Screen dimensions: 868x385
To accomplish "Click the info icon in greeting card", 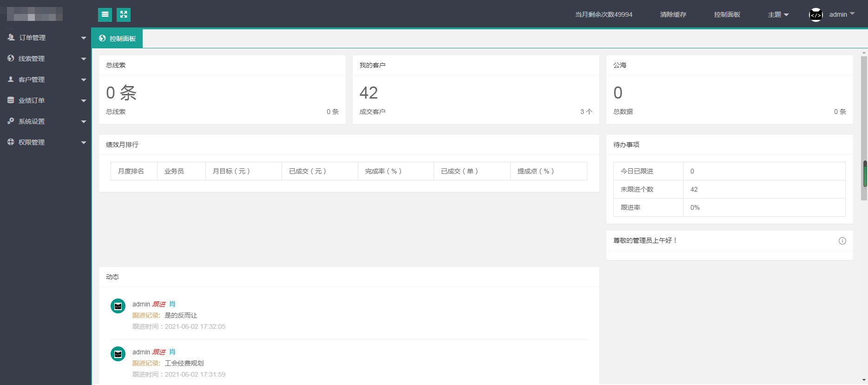I will [842, 241].
